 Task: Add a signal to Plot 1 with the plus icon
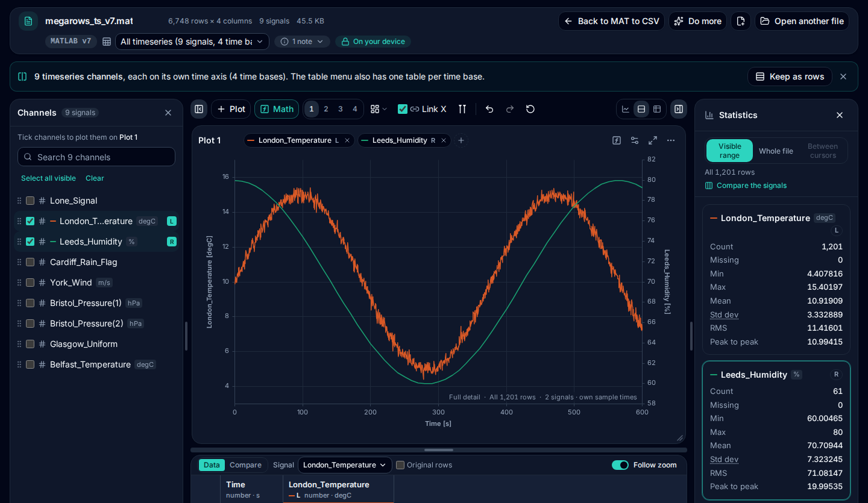461,140
